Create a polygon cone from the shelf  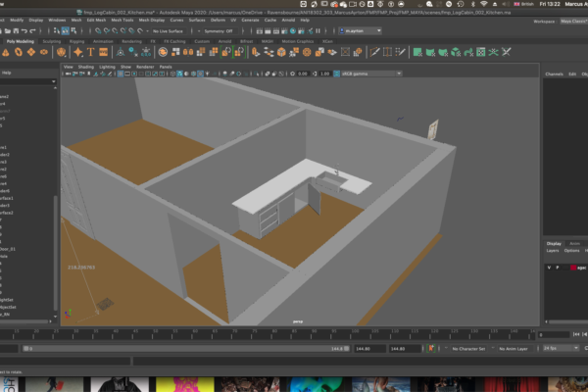click(6, 52)
